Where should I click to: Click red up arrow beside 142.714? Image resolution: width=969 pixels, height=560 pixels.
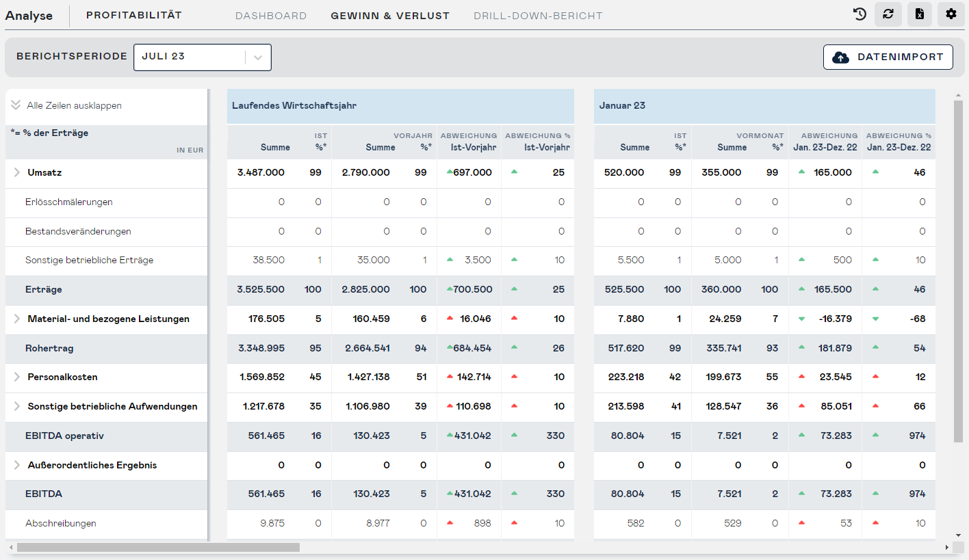[x=450, y=377]
